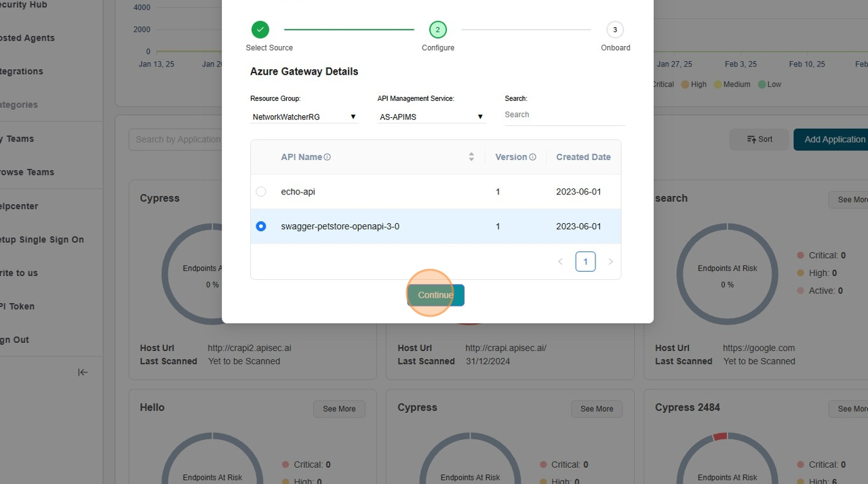The height and width of the screenshot is (484, 868).
Task: Click the Configure step 2 circle
Action: point(437,30)
